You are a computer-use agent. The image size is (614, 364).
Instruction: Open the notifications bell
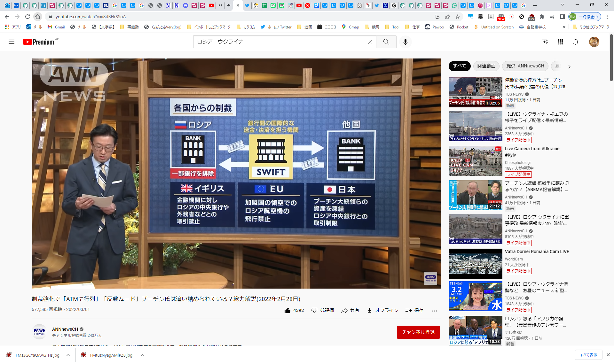575,42
